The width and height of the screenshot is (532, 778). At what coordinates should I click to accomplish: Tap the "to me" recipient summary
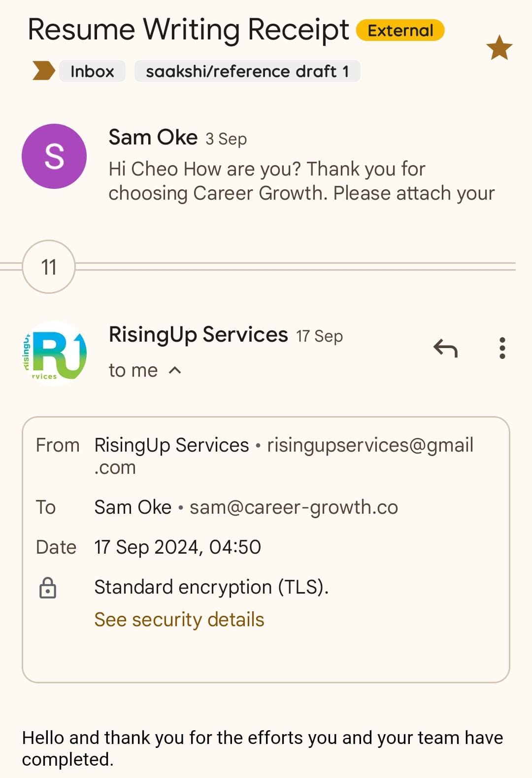pyautogui.click(x=133, y=370)
